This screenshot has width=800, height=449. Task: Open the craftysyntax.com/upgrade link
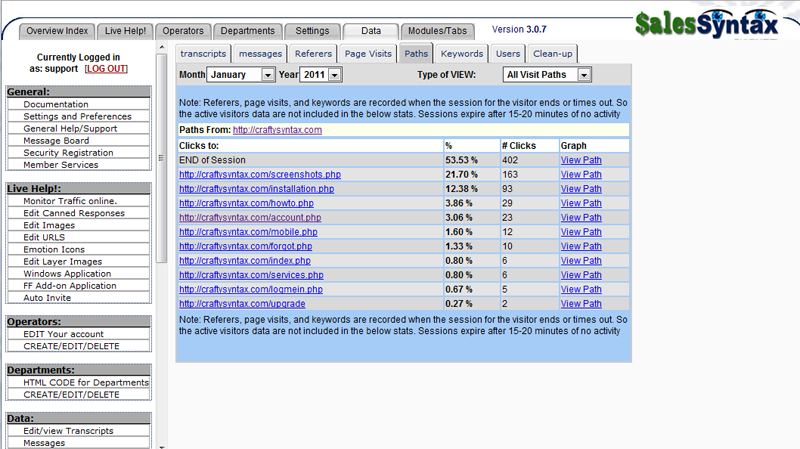242,304
